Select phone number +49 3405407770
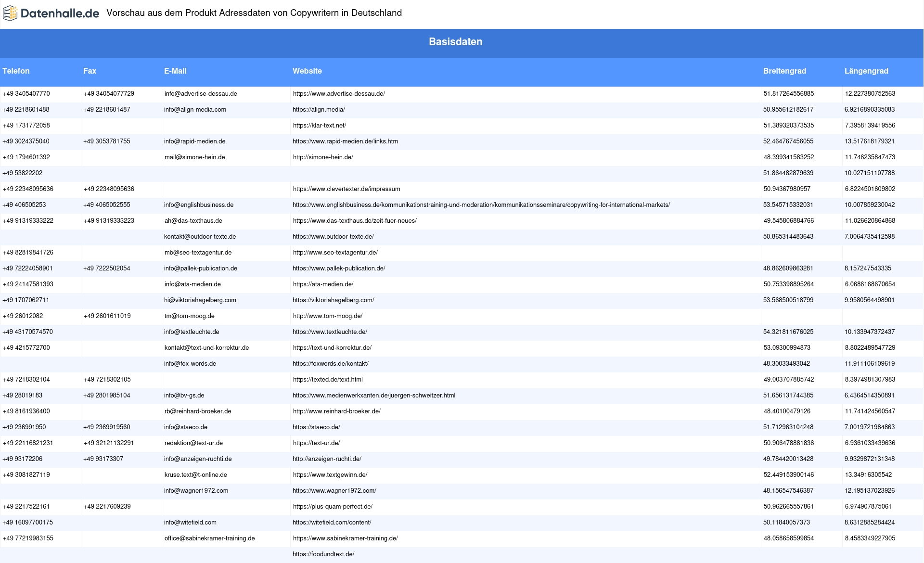Image resolution: width=924 pixels, height=563 pixels. click(x=26, y=94)
